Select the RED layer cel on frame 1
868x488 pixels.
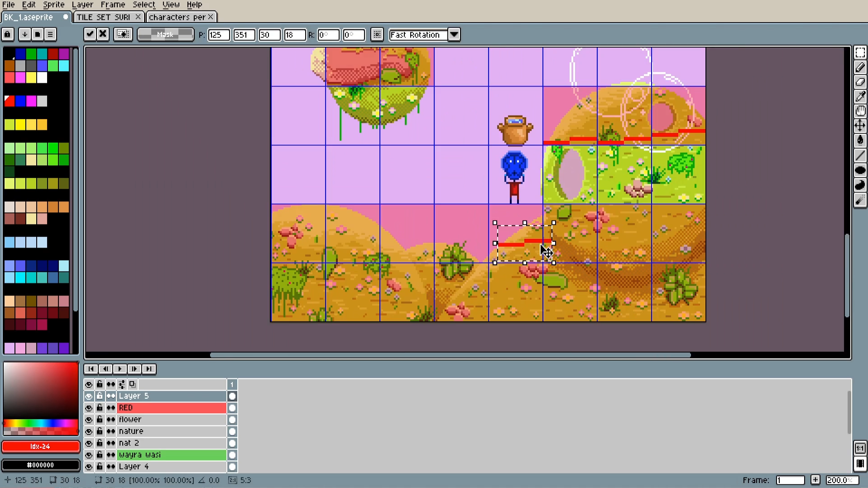click(232, 408)
